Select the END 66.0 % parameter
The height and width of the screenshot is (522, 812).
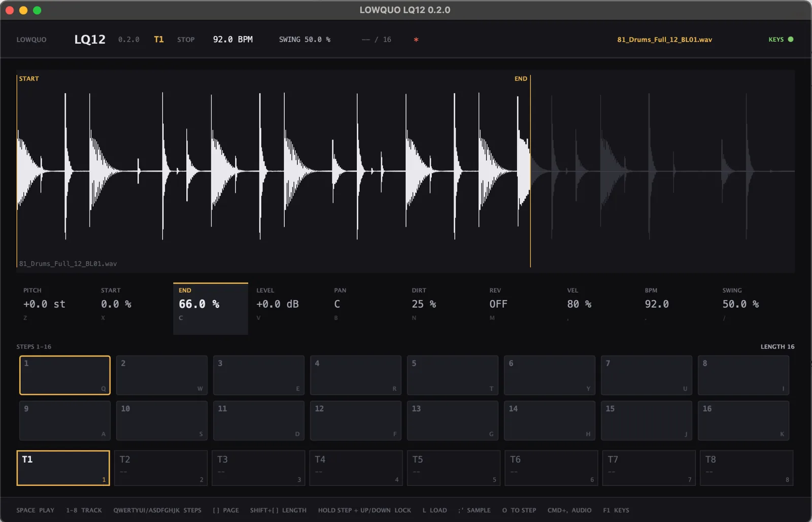[211, 308]
